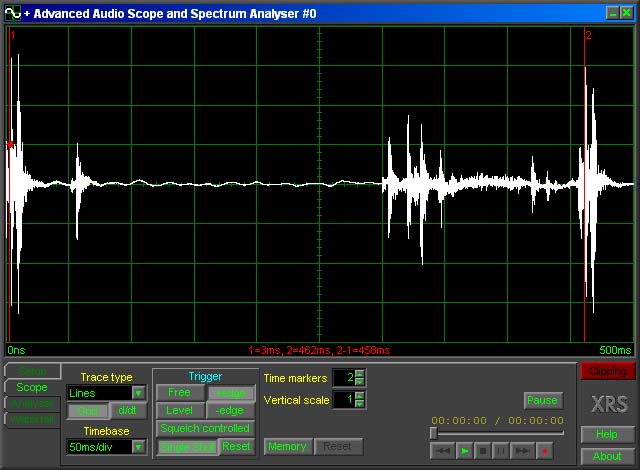Click the playback position slider handle

click(x=433, y=433)
